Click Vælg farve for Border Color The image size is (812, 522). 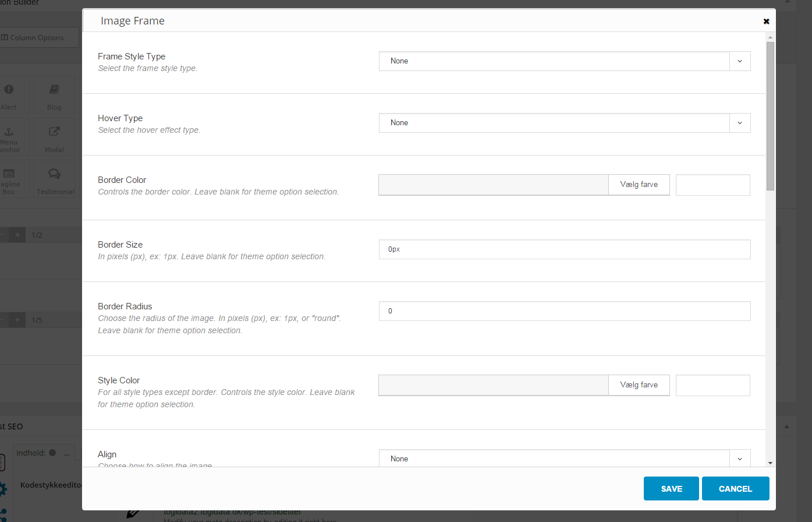click(x=639, y=185)
